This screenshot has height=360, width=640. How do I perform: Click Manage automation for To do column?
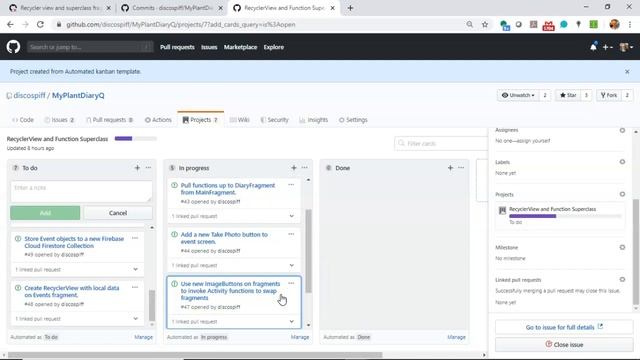tap(143, 337)
